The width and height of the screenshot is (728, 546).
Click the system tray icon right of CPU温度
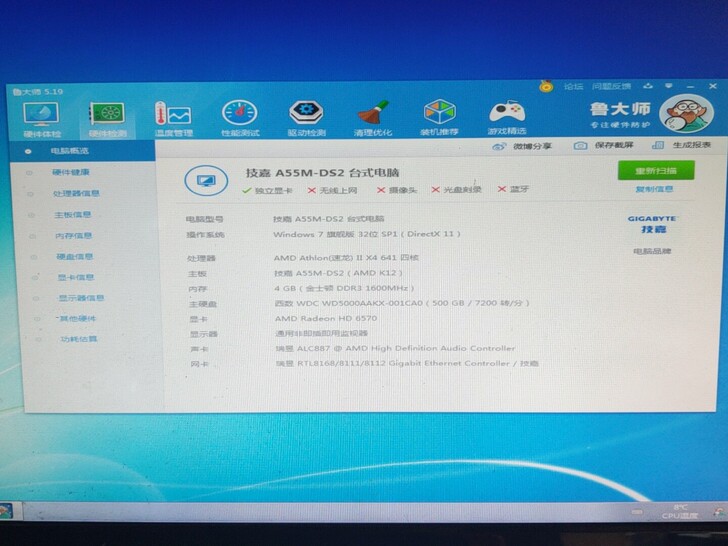pos(720,512)
